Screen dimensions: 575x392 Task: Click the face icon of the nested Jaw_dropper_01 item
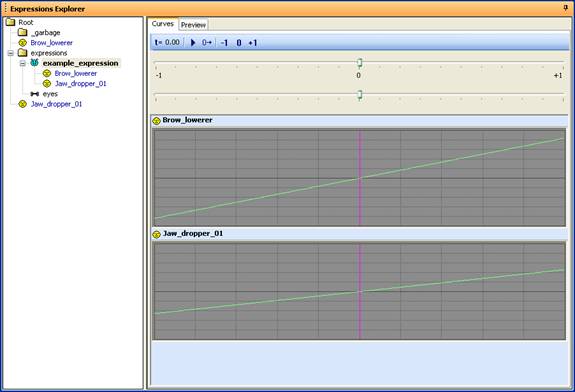47,84
